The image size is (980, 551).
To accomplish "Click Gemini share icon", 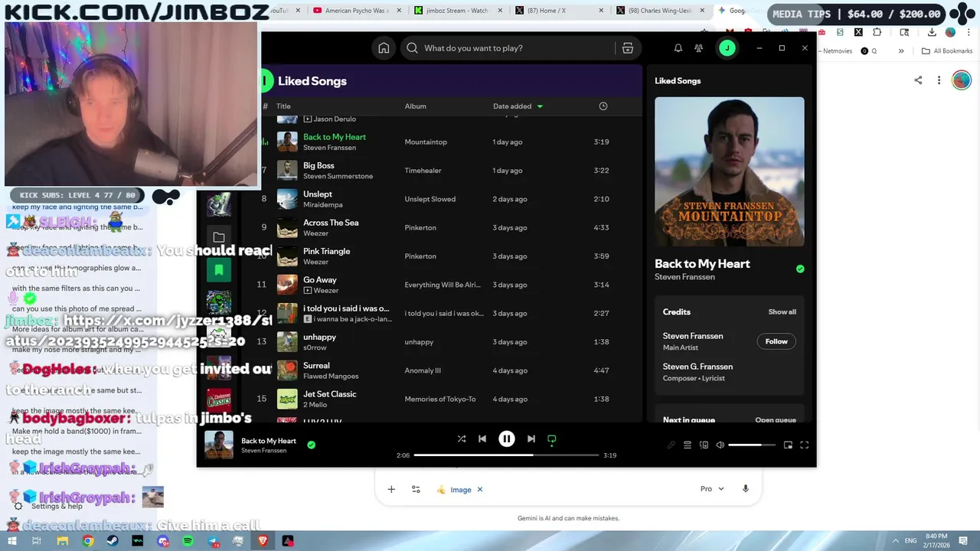I will point(918,80).
